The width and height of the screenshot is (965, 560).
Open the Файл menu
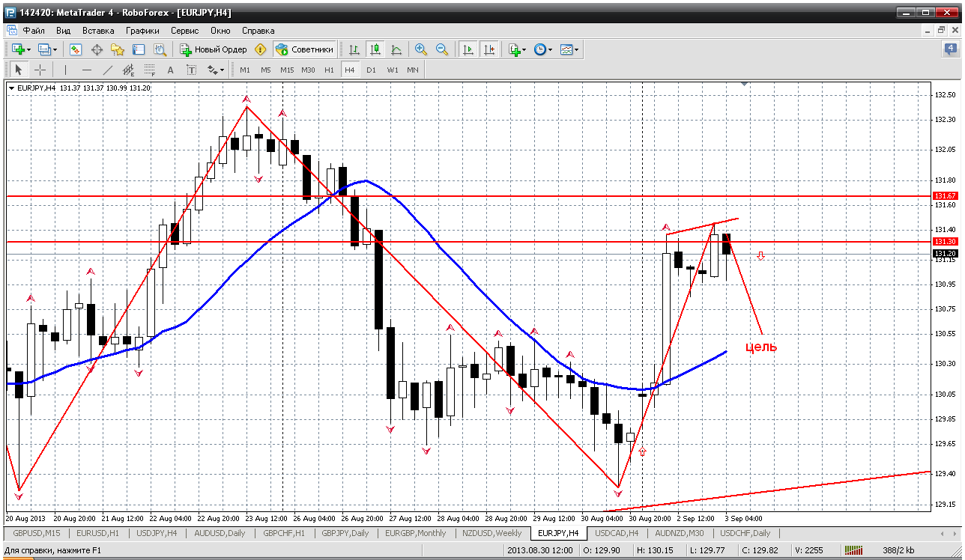point(34,31)
